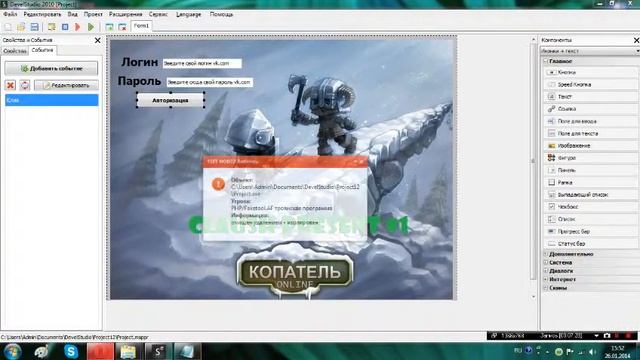
Task: Open the Редактировать menu
Action: tap(42, 14)
